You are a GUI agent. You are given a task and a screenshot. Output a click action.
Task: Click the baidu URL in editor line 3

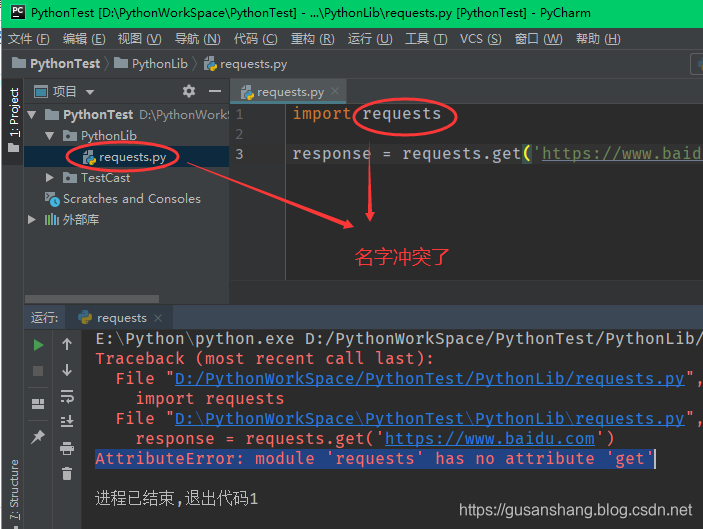click(622, 154)
